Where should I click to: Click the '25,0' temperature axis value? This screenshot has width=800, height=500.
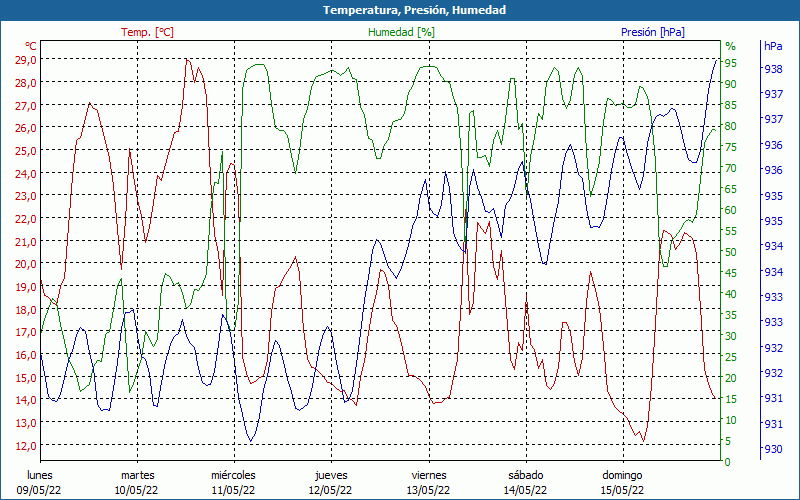26,151
